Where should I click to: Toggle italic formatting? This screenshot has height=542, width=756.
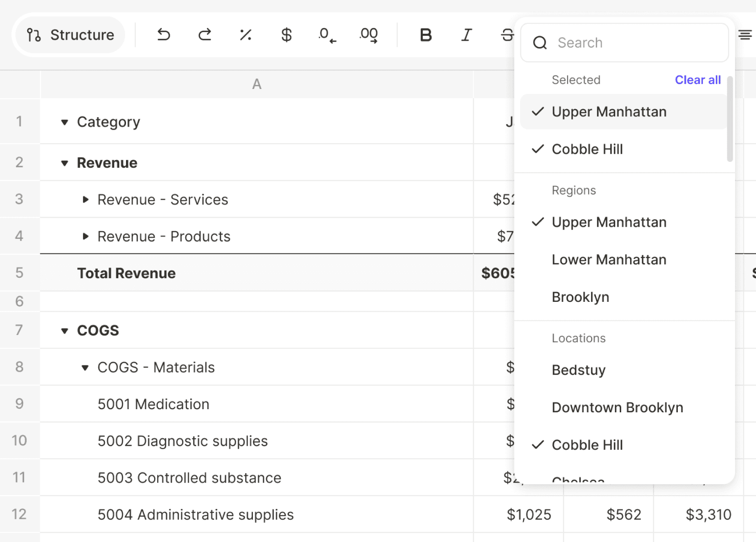pos(466,35)
